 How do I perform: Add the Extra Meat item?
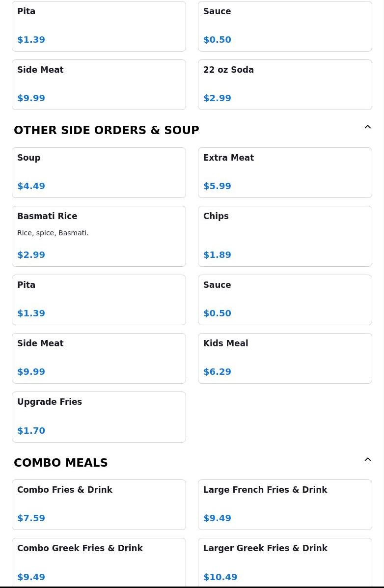[285, 172]
